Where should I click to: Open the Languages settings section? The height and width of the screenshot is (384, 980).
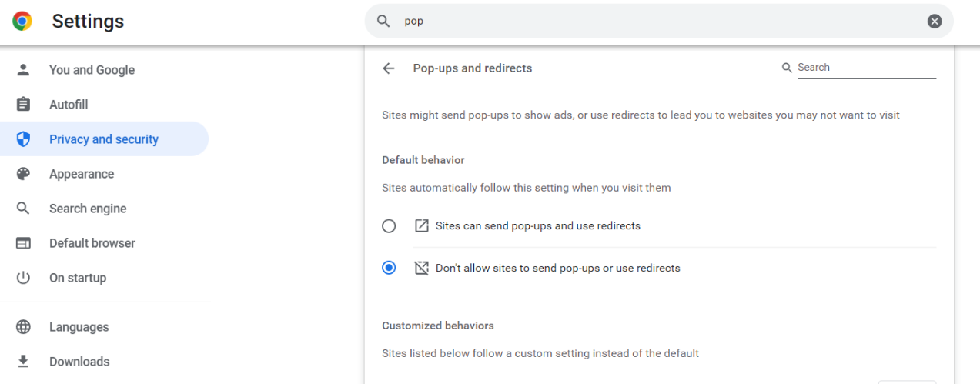pyautogui.click(x=105, y=327)
